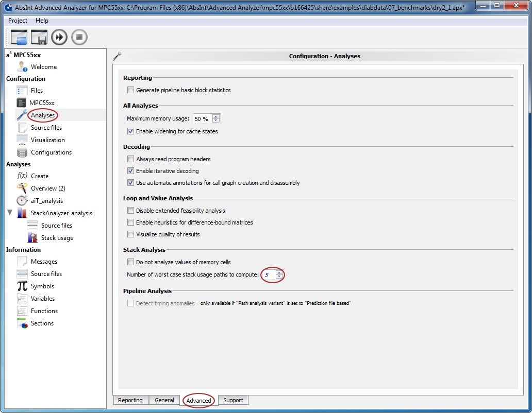Click the Files list icon in sidebar
This screenshot has width=532, height=413.
pyautogui.click(x=22, y=91)
